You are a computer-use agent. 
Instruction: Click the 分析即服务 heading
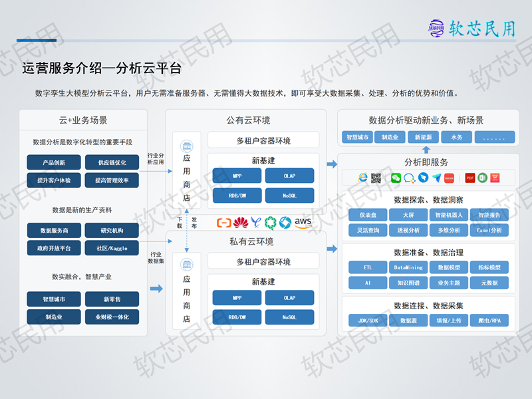coord(426,162)
